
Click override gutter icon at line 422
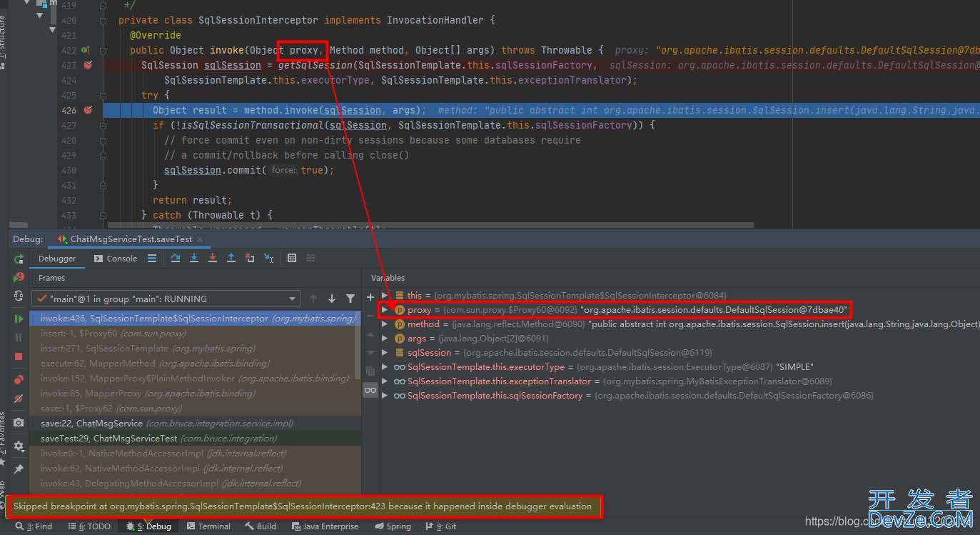click(x=85, y=50)
